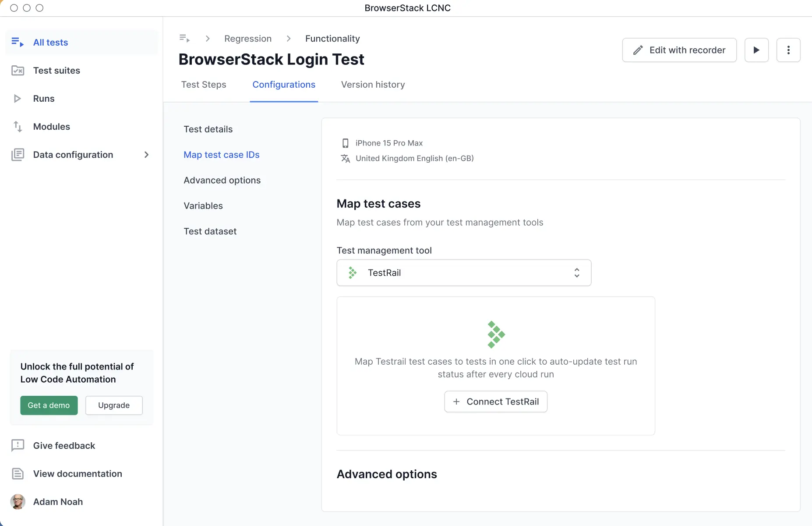
Task: Open View documentation via its page icon
Action: click(x=18, y=473)
